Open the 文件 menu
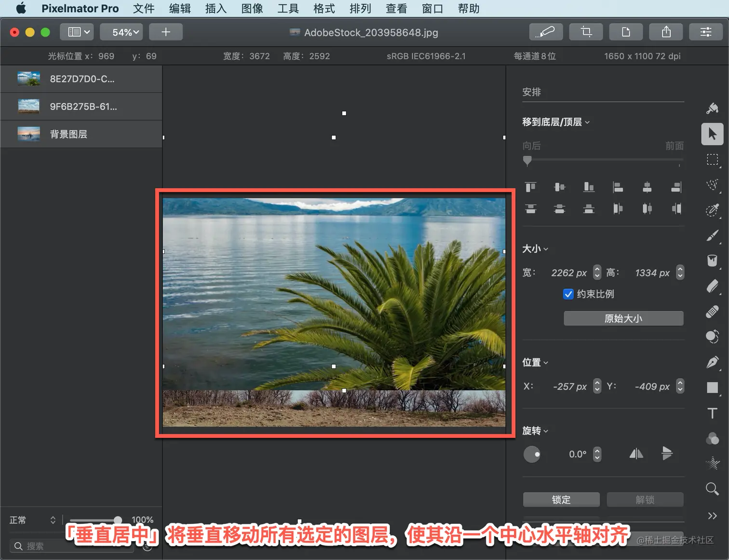This screenshot has height=560, width=729. coord(144,9)
